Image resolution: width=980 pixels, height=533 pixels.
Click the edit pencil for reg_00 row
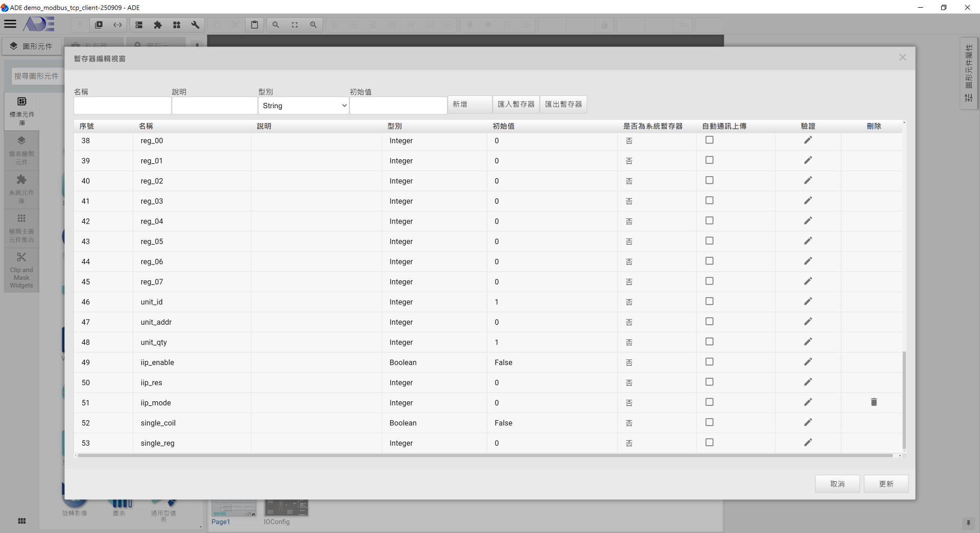tap(807, 140)
